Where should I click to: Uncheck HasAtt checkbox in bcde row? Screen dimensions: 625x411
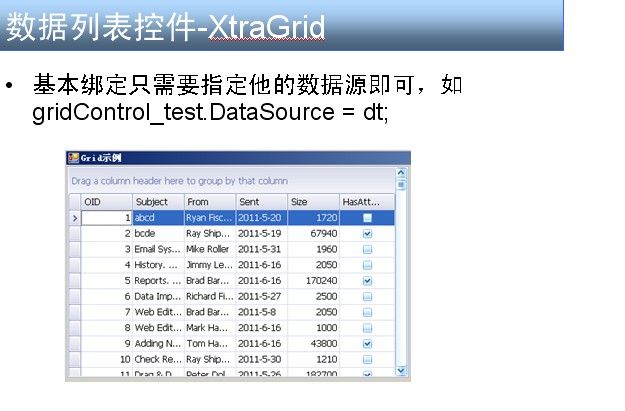pyautogui.click(x=368, y=234)
